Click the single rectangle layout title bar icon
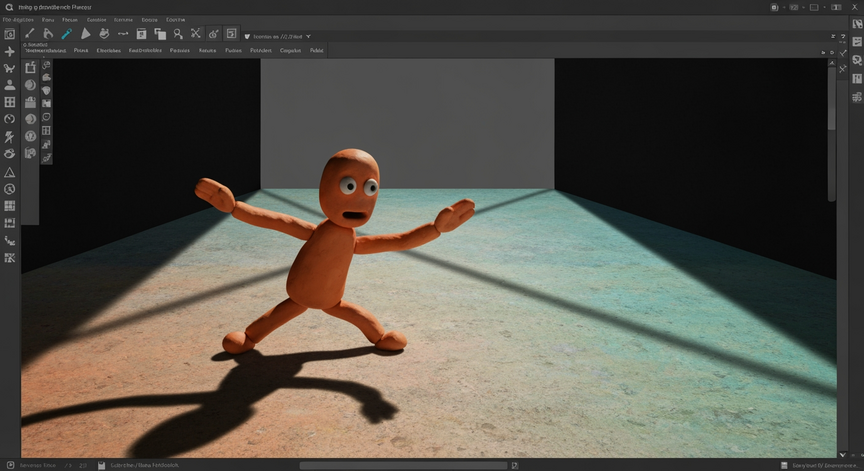864x471 pixels. tap(814, 7)
